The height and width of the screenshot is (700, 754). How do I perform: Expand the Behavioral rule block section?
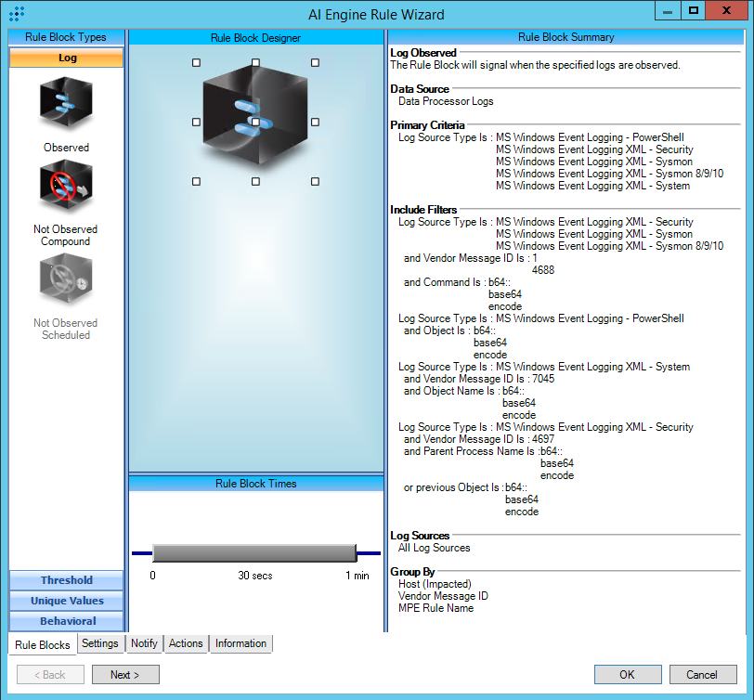point(66,621)
